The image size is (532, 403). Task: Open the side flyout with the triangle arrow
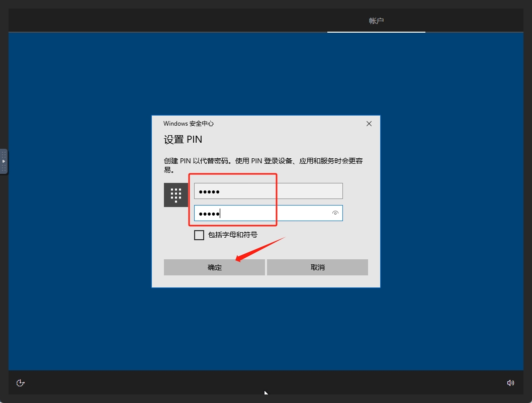(x=3, y=161)
